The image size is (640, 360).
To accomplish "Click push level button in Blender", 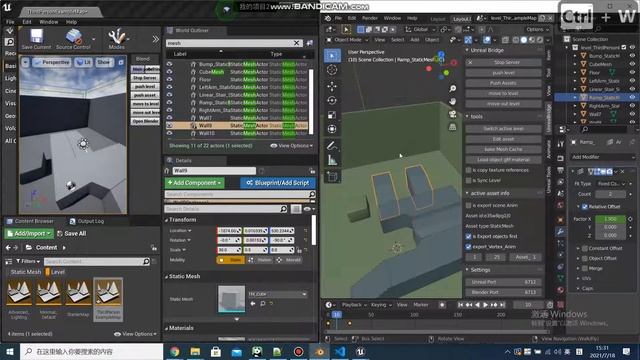I will click(x=504, y=73).
